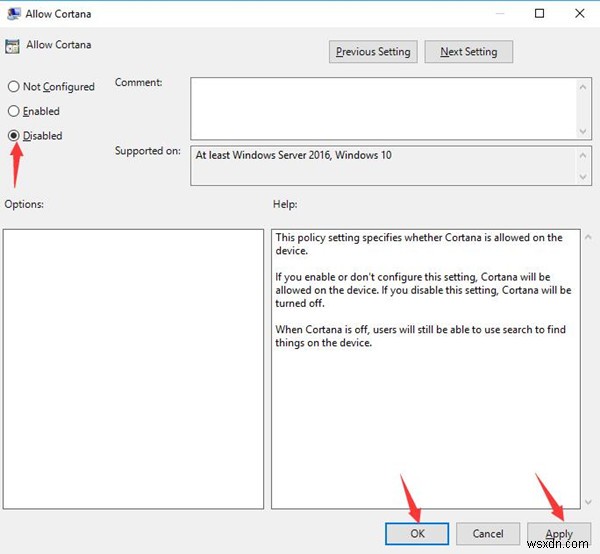This screenshot has height=554, width=600.
Task: Click 'If you enable or don't configure' paragraph
Action: click(423, 290)
